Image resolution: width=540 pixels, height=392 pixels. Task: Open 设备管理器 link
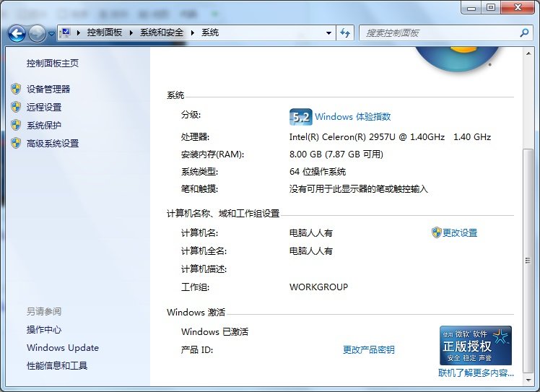[x=48, y=90]
